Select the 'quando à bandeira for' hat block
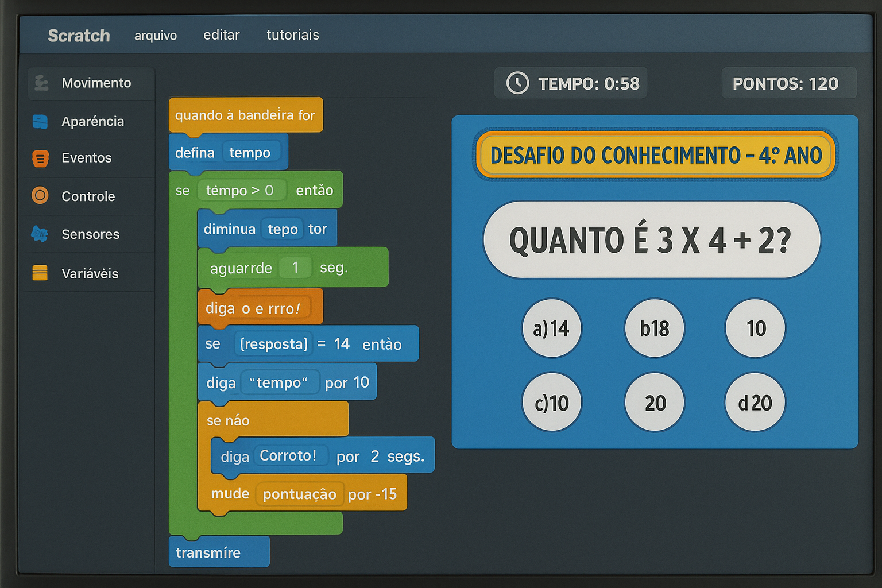Image resolution: width=882 pixels, height=588 pixels. click(246, 115)
